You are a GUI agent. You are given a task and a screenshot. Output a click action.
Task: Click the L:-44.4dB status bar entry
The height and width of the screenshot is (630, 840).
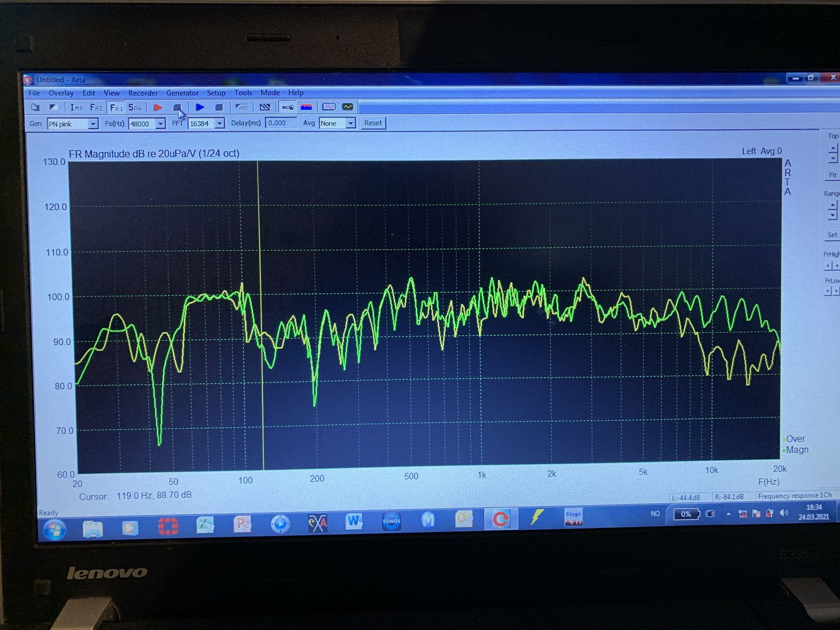pos(686,498)
